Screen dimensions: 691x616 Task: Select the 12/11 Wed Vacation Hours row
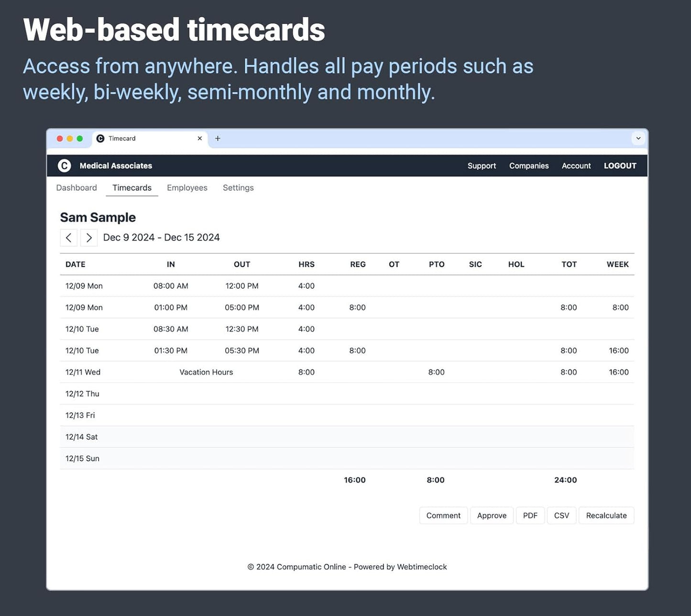[206, 372]
